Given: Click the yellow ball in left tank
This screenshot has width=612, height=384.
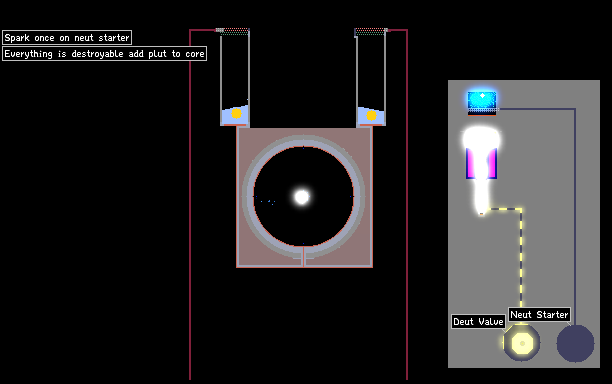Looking at the screenshot, I should 237,114.
